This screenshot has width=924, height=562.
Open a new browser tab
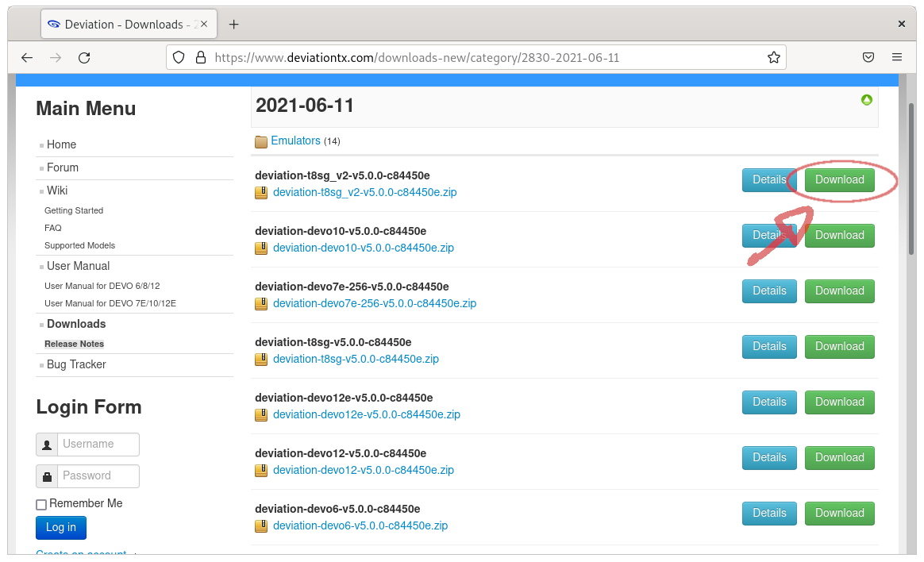tap(234, 24)
